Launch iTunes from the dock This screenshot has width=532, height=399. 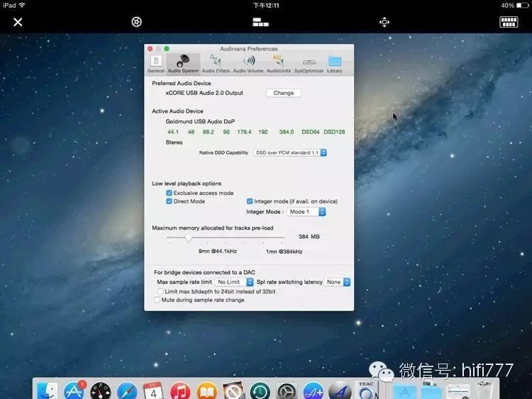pyautogui.click(x=180, y=390)
